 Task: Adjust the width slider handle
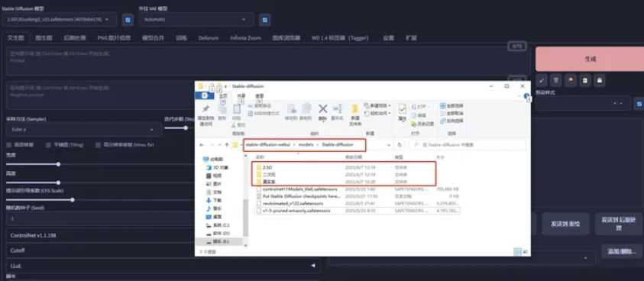coord(58,164)
